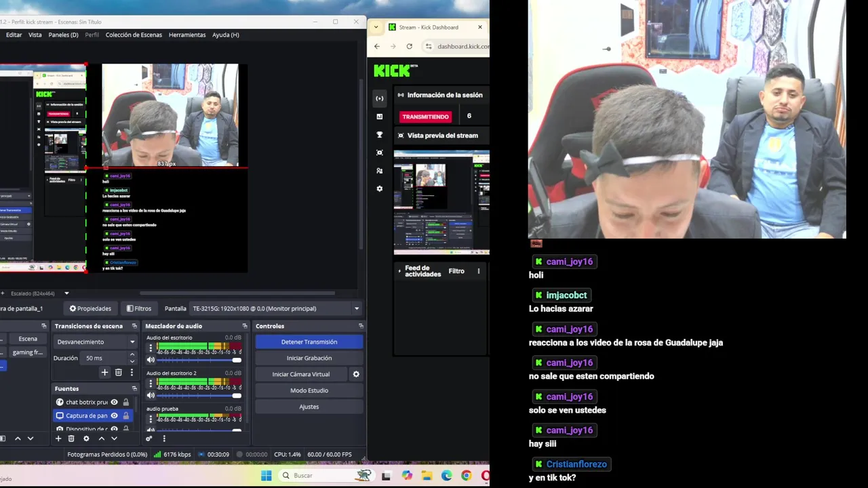868x488 pixels.
Task: Mute Audio del escritorio speaker icon
Action: pos(151,360)
